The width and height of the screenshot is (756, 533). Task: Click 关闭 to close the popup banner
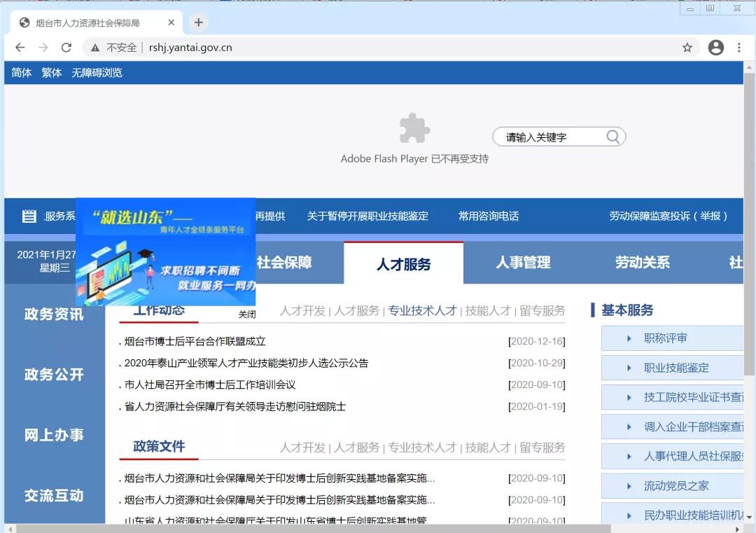coord(246,314)
